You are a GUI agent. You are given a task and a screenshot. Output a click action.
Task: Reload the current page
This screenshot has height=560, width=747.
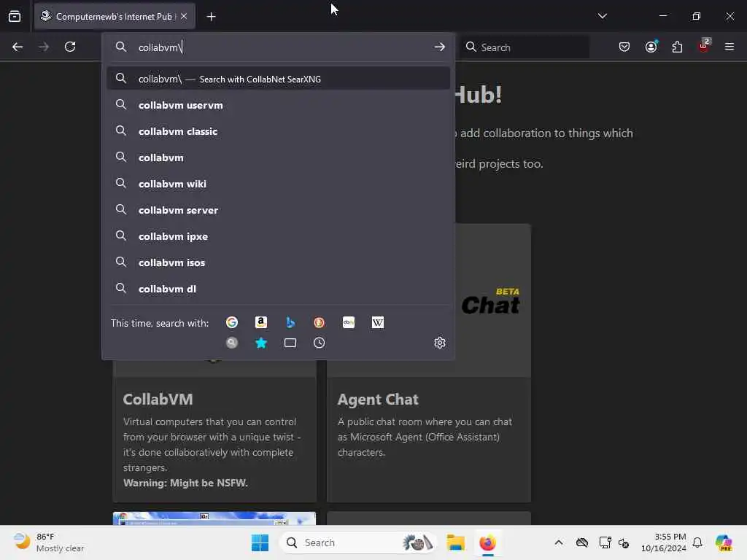[70, 47]
